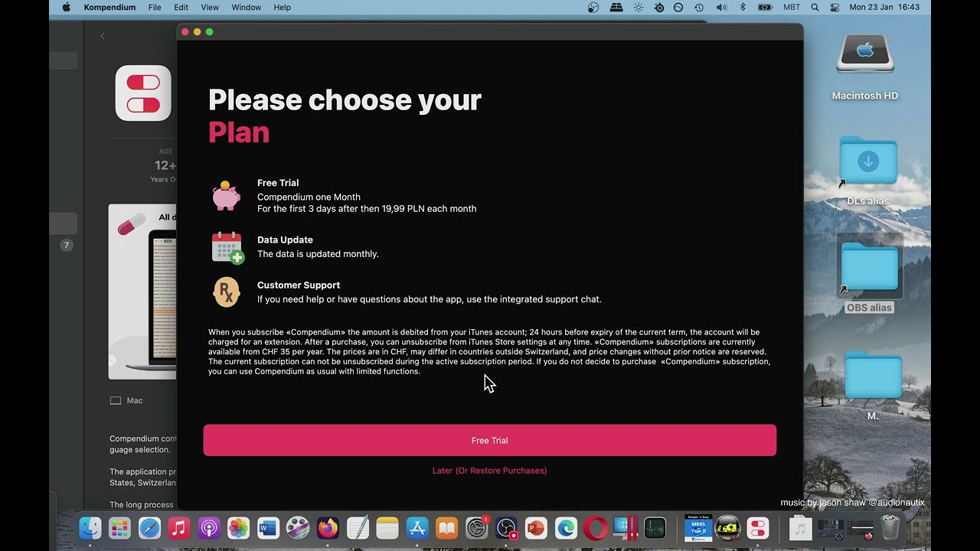Launch Opera from the Dock
Screen dimensions: 980x551
pyautogui.click(x=596, y=528)
